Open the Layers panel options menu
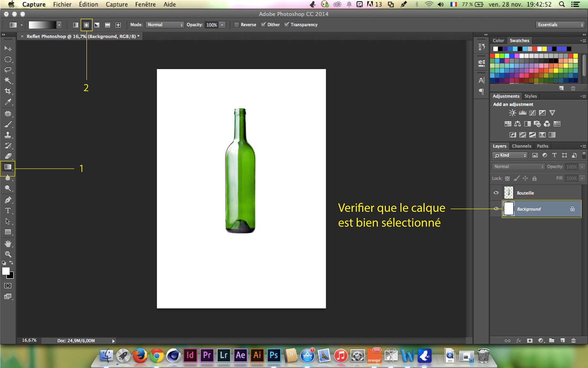Screen dimensions: 588x368 pos(583,146)
